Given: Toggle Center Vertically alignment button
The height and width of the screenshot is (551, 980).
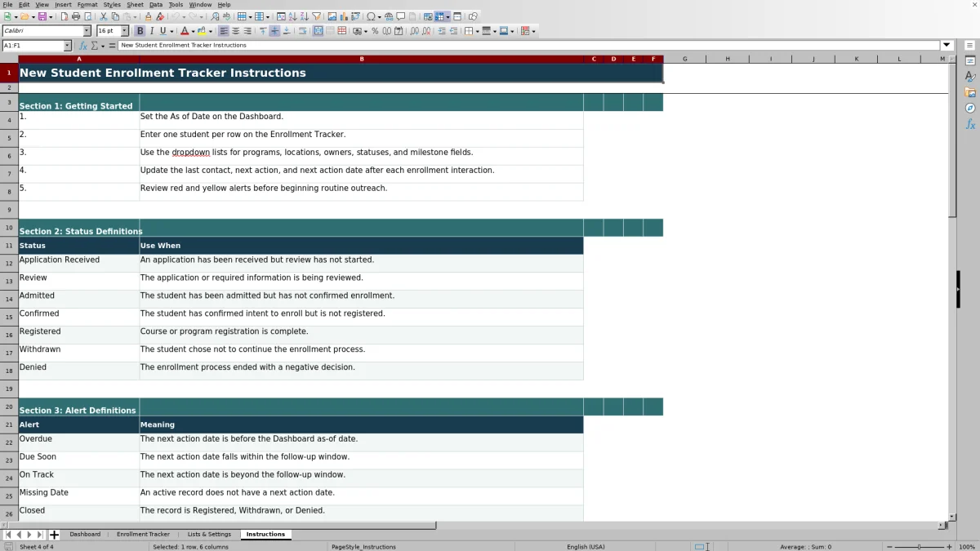Looking at the screenshot, I should [274, 31].
